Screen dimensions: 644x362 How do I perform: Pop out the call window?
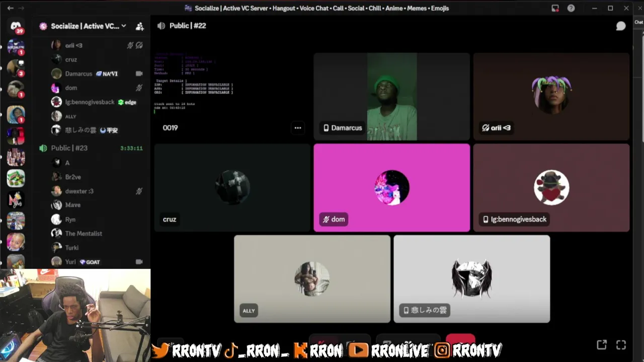tap(602, 344)
